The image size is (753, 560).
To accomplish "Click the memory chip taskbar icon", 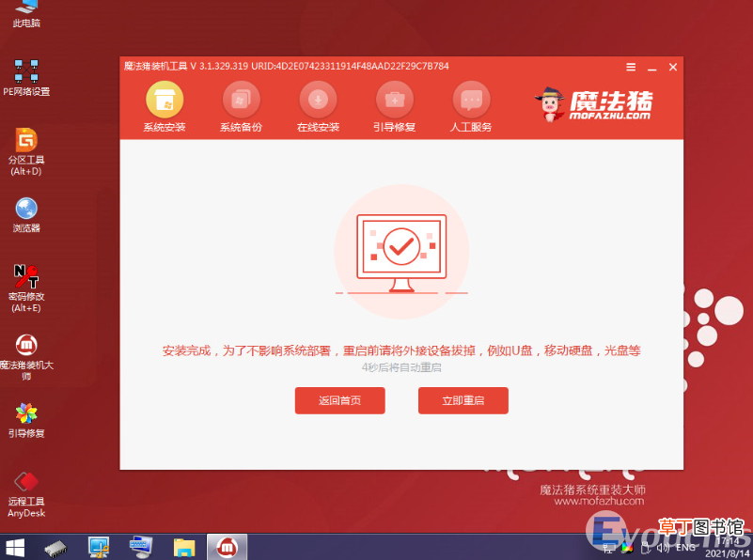I will (55, 548).
